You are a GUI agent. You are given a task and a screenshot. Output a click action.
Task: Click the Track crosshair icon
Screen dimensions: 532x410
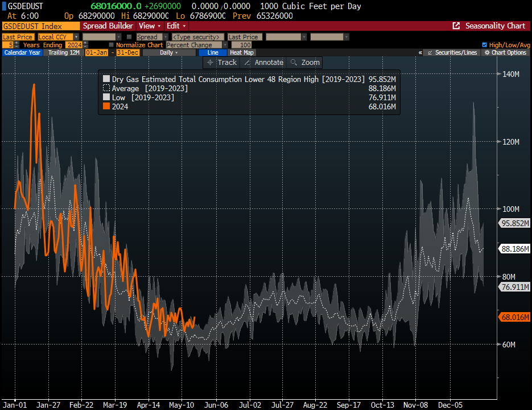[211, 63]
